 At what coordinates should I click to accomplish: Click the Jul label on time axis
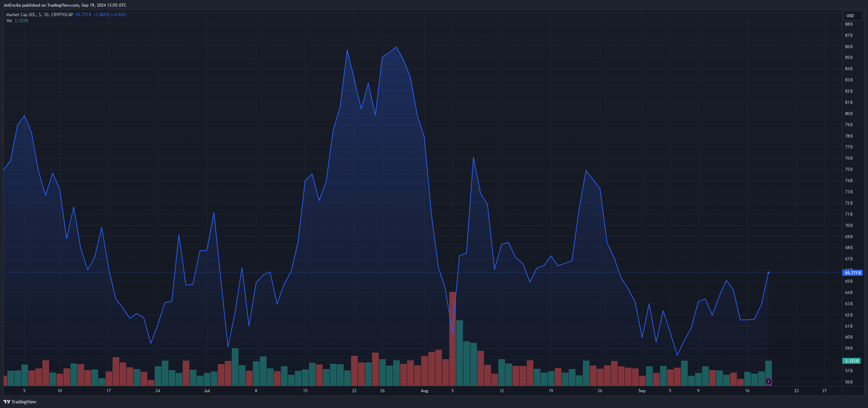pyautogui.click(x=207, y=390)
